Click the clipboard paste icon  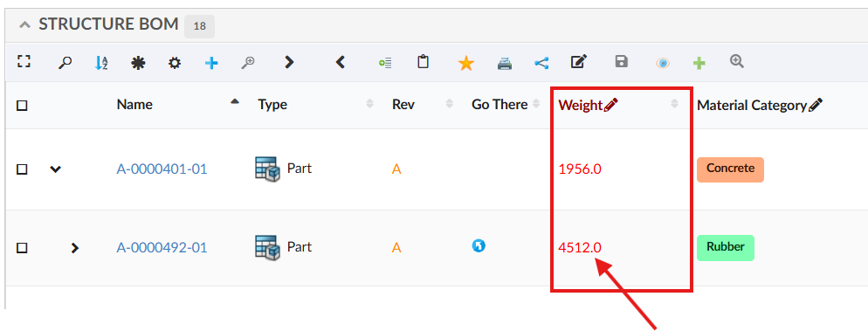click(x=423, y=61)
